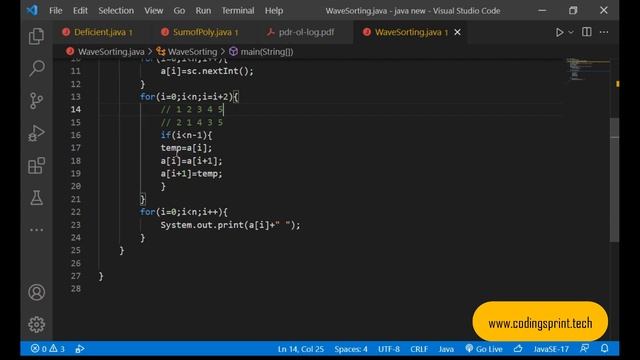Expand the run options dropdown arrow
640x360 pixels.
coord(571,32)
